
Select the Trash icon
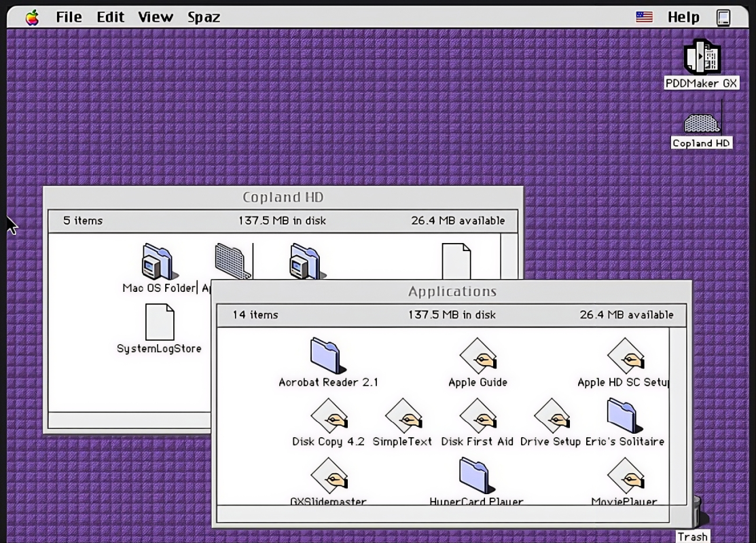[x=700, y=512]
